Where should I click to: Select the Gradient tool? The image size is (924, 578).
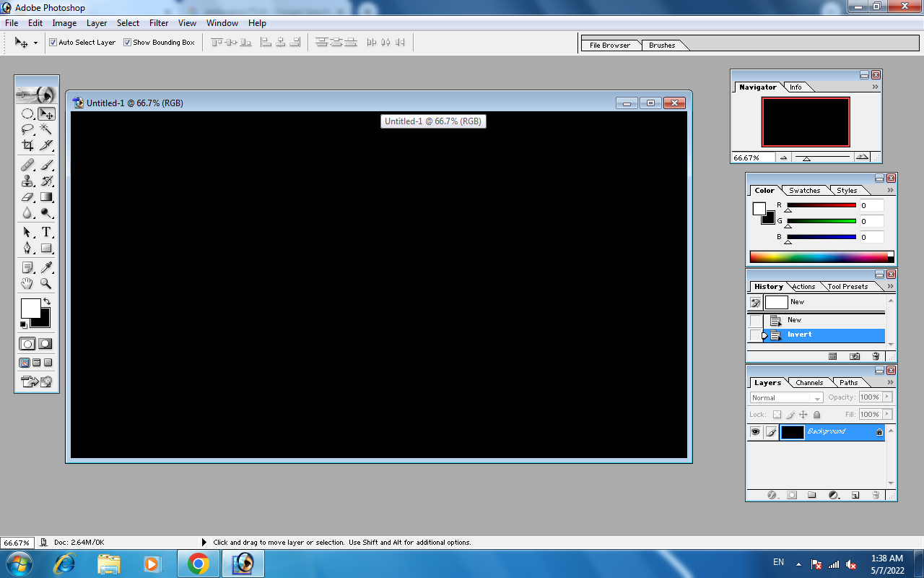[46, 197]
